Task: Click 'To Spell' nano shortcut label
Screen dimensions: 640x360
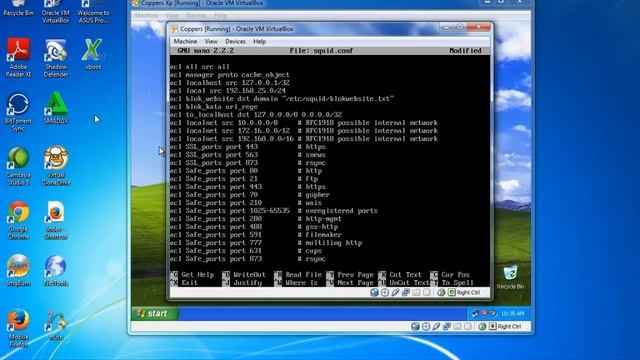Action: coord(458,282)
